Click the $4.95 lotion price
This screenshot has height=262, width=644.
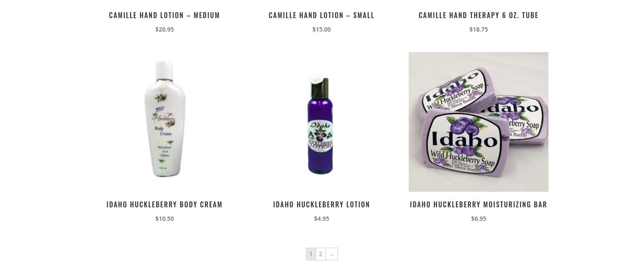click(x=322, y=219)
